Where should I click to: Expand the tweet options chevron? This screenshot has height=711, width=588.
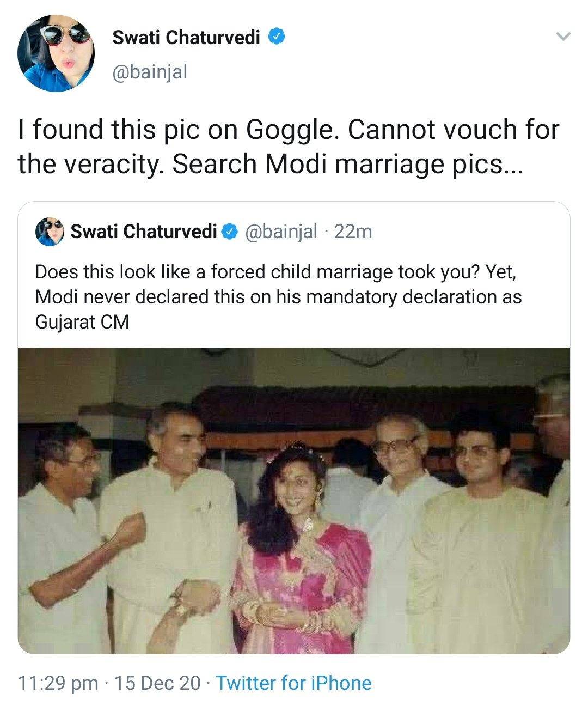563,37
